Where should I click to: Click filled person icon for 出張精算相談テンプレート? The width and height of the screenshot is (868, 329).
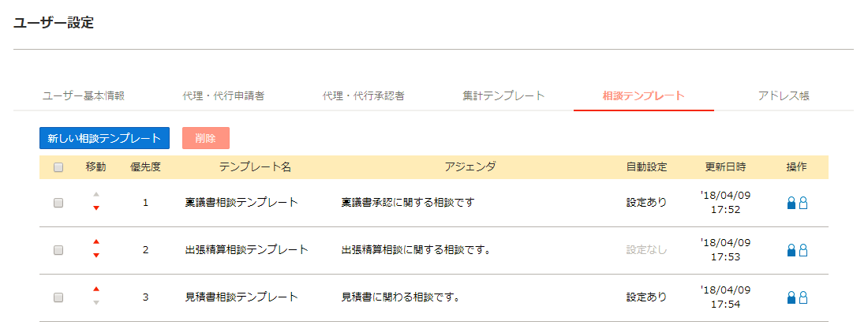coord(791,250)
